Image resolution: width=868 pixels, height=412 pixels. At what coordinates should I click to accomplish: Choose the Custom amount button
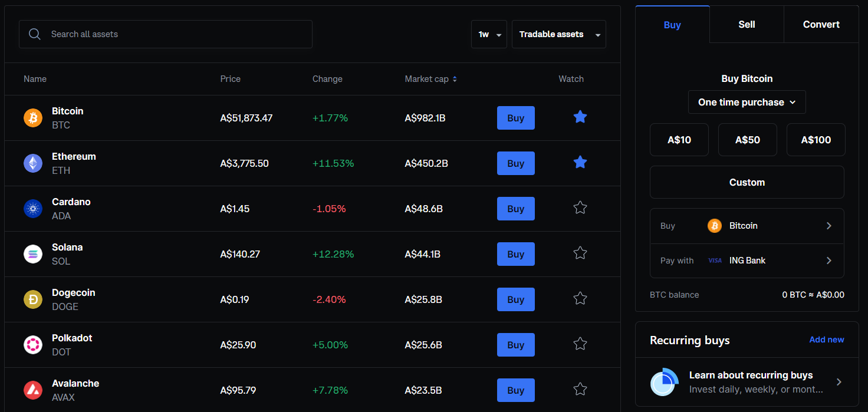(747, 182)
